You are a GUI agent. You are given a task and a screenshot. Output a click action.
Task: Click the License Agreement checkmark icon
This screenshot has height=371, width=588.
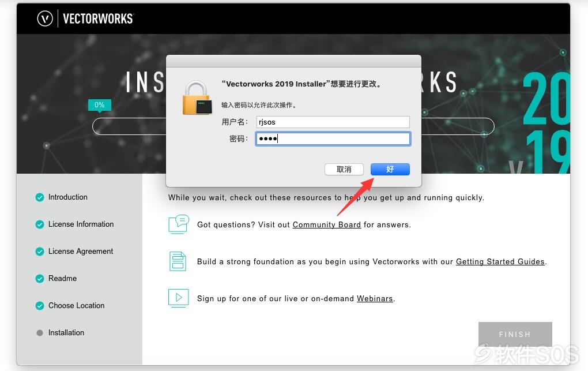coord(40,251)
